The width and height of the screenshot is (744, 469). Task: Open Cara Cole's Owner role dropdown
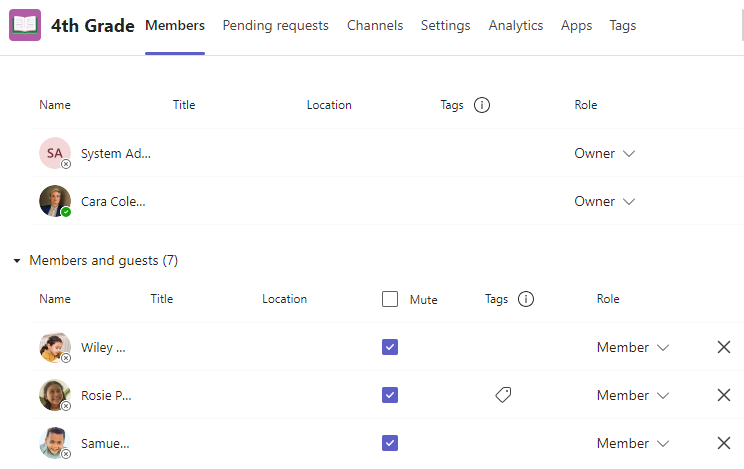[x=604, y=201]
